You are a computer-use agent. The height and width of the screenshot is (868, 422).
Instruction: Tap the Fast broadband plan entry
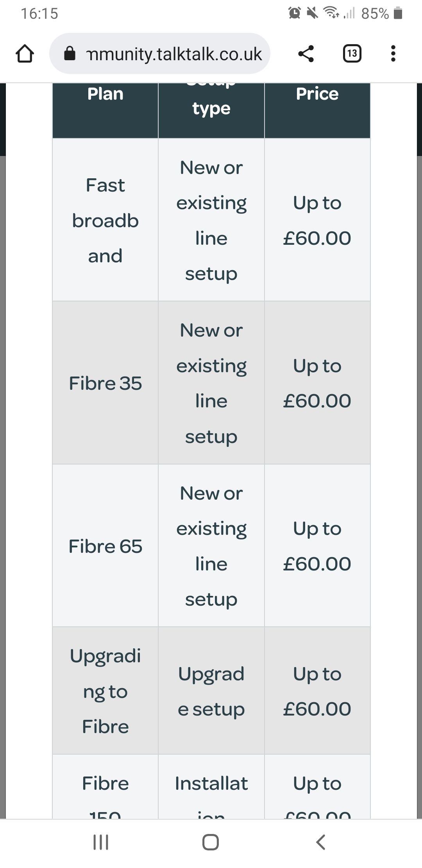point(105,220)
